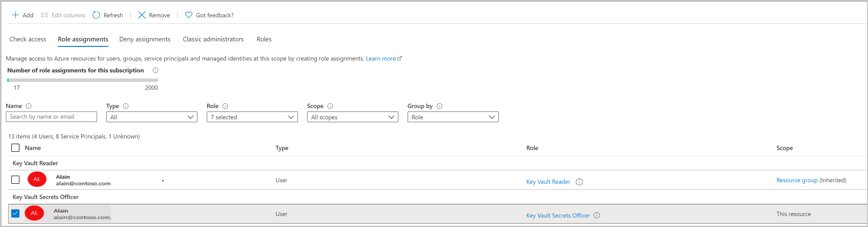
Task: Click the User type cell in Key Vault Reader row
Action: coord(281,180)
